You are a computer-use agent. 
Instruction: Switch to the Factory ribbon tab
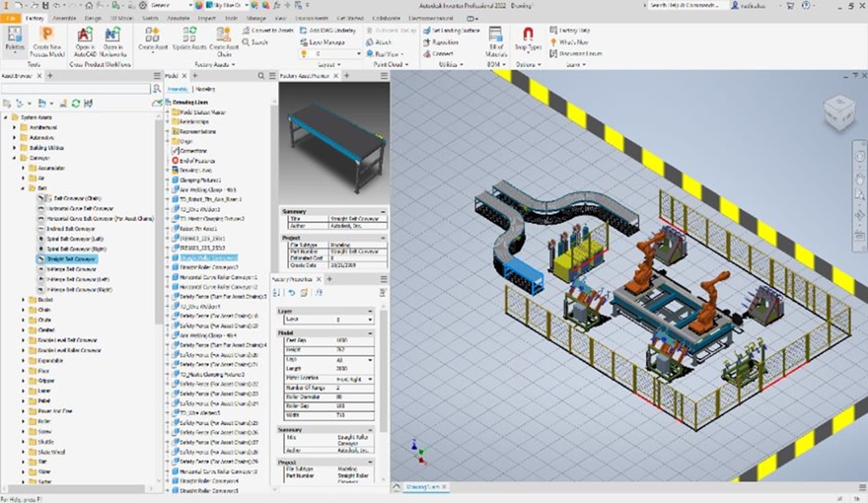34,19
